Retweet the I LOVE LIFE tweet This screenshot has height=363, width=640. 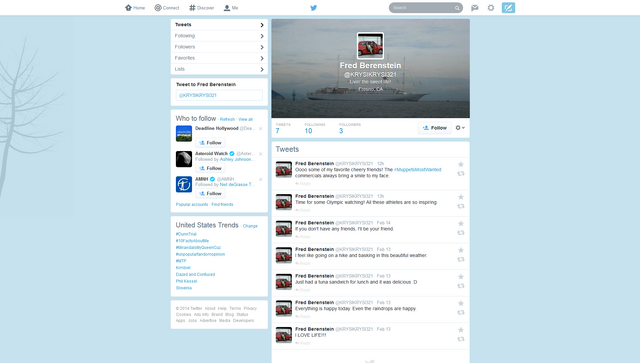[x=461, y=339]
